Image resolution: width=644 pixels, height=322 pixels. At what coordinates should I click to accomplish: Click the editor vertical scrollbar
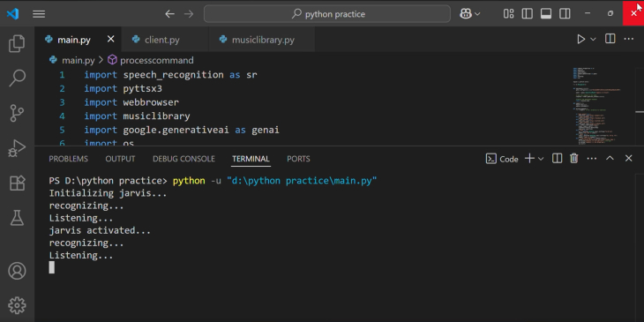click(640, 106)
